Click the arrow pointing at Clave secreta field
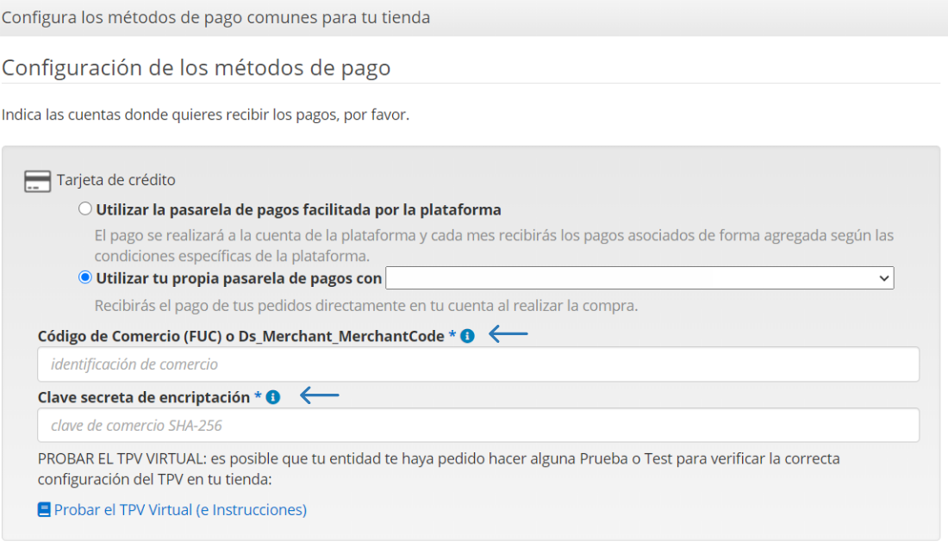The height and width of the screenshot is (560, 948). tap(321, 396)
